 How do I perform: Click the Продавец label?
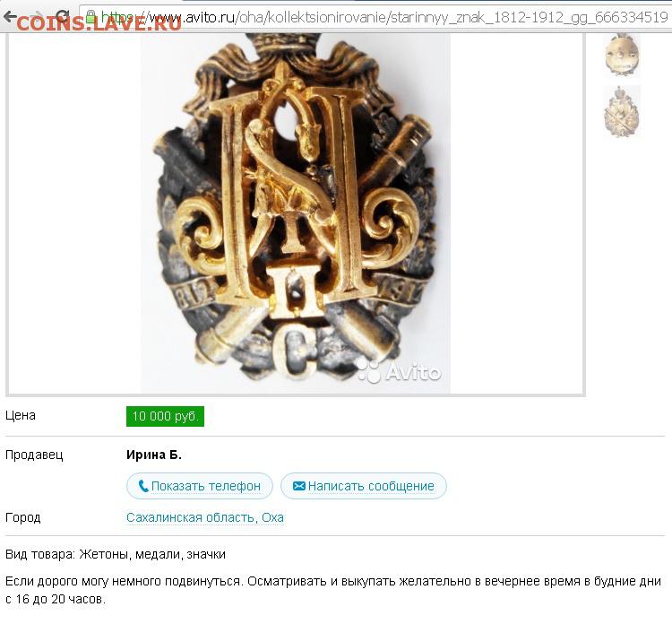(34, 455)
